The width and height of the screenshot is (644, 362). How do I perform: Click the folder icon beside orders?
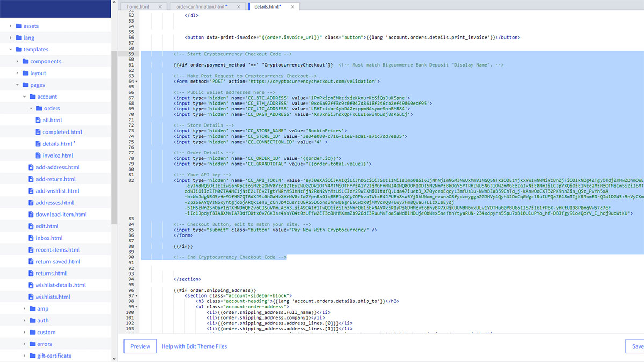(40, 108)
